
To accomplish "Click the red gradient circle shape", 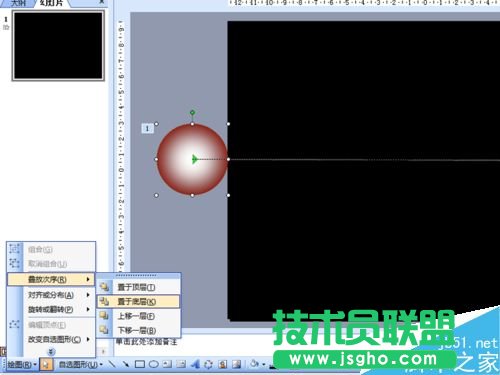I will pos(192,159).
